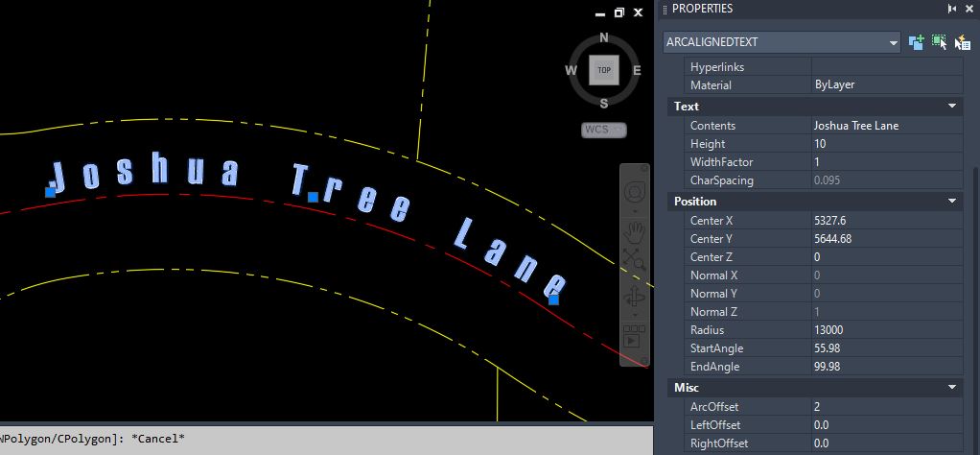
Task: Click the command line showing *Cancel*
Action: tap(326, 439)
